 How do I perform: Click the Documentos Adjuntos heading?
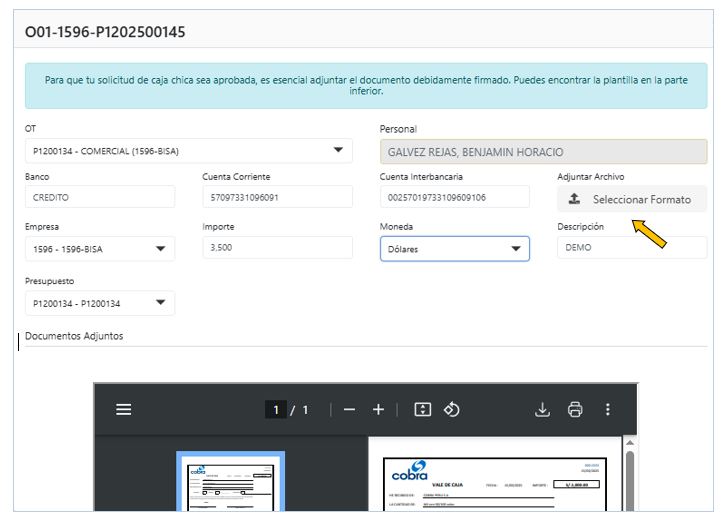click(x=74, y=336)
